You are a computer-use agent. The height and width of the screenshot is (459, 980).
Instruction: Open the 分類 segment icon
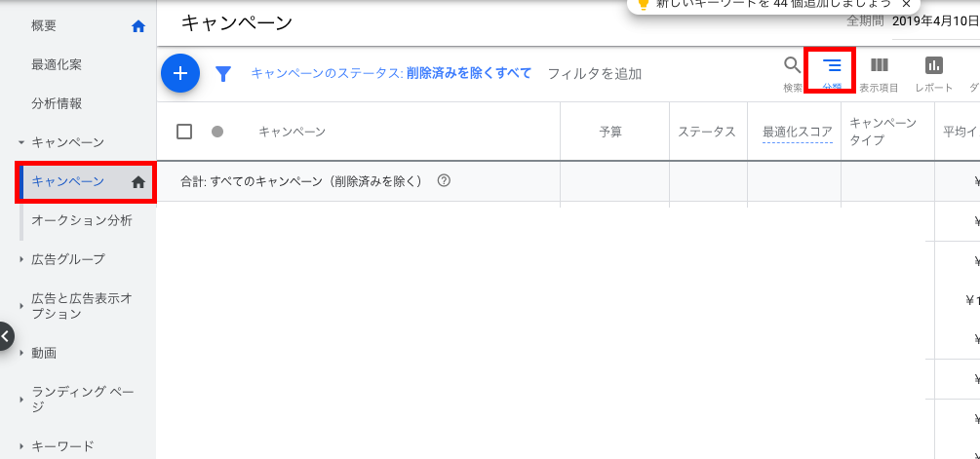[831, 66]
